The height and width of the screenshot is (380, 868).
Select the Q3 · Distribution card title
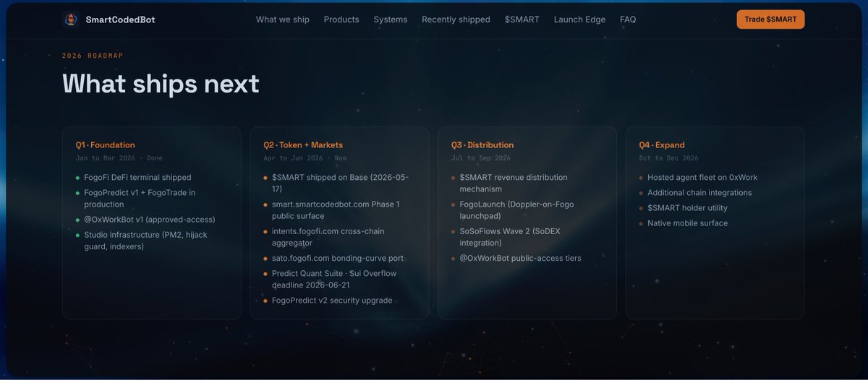pos(482,145)
